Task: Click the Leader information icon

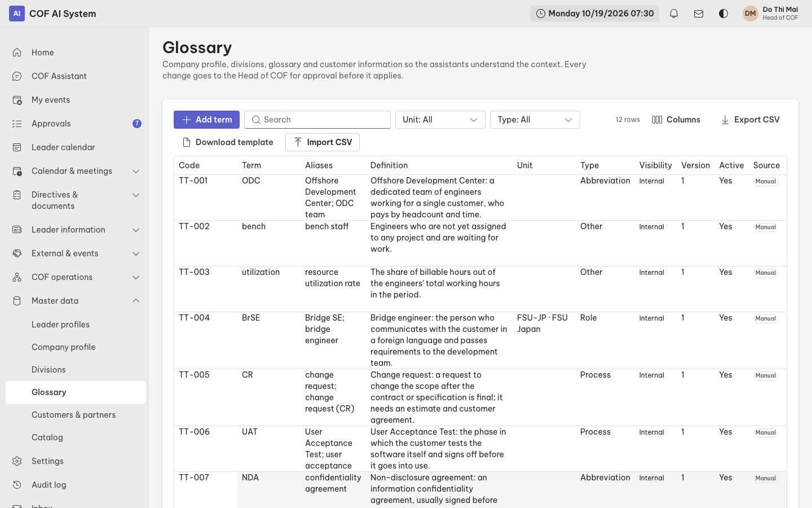Action: tap(17, 230)
